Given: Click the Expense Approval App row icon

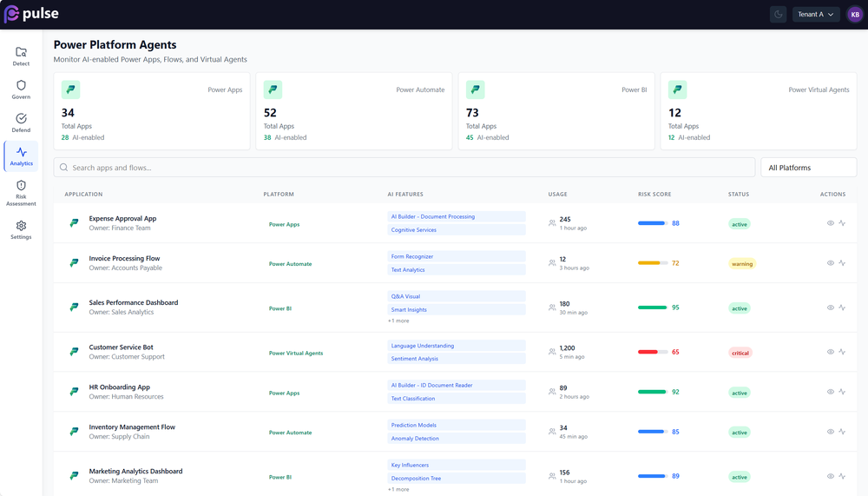Looking at the screenshot, I should (74, 222).
